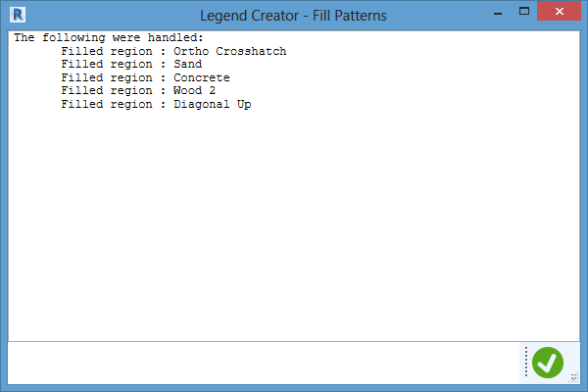The width and height of the screenshot is (588, 392).
Task: Grab the dotted toolbar grip beside checkmark
Action: click(526, 362)
